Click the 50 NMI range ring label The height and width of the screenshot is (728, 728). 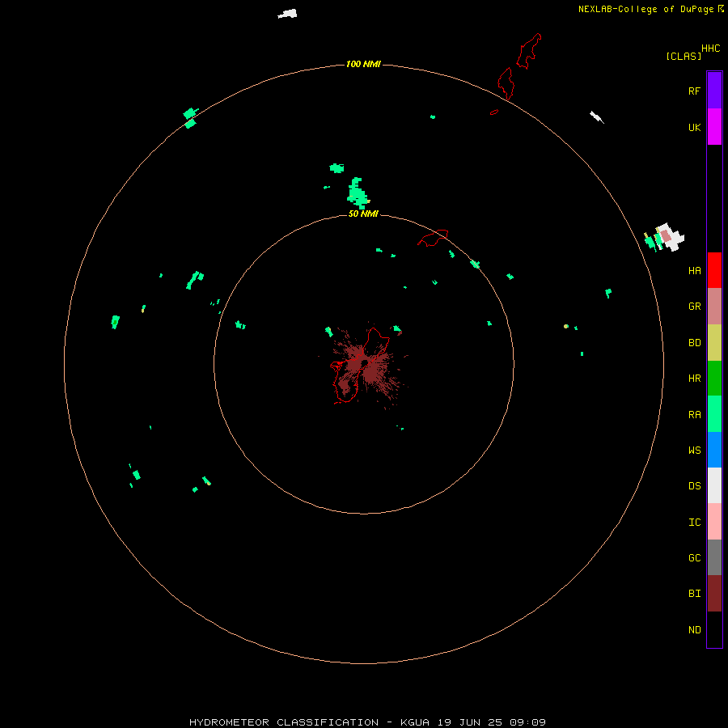pyautogui.click(x=363, y=214)
